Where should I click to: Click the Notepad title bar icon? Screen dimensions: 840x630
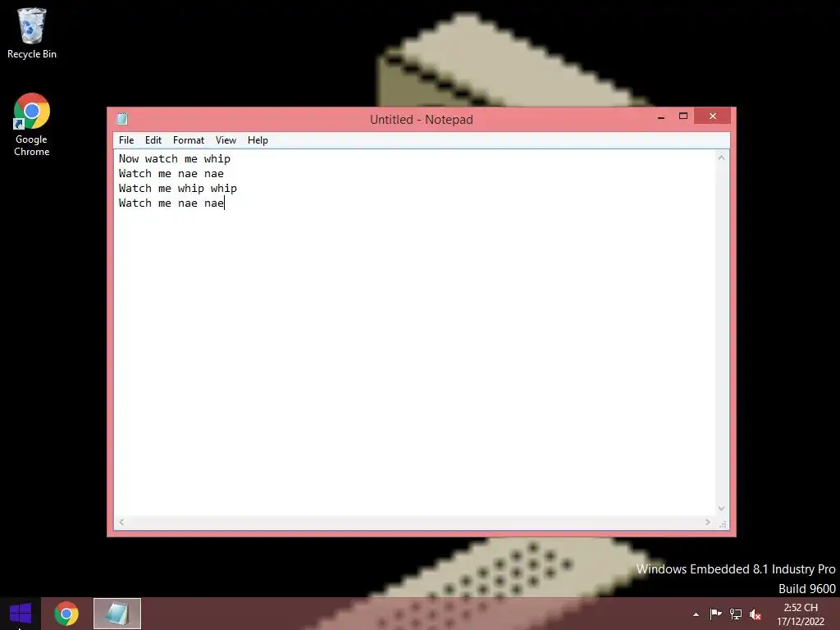click(123, 119)
